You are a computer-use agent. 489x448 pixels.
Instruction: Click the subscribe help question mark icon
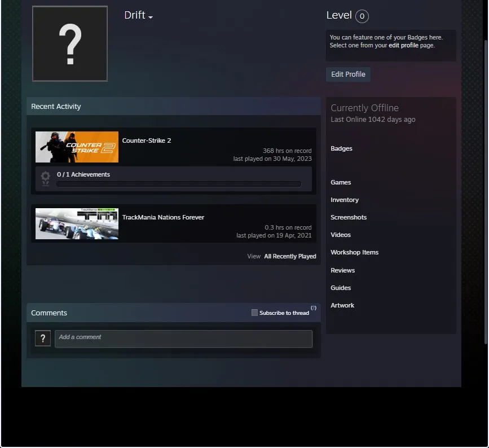314,308
